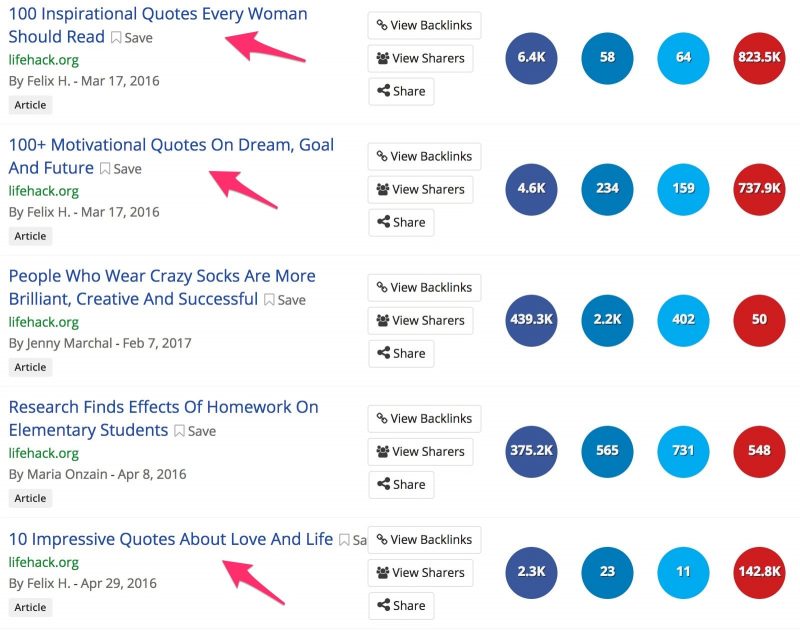The height and width of the screenshot is (630, 800).
Task: Click the Article tag under Crazy Socks post
Action: coord(30,367)
